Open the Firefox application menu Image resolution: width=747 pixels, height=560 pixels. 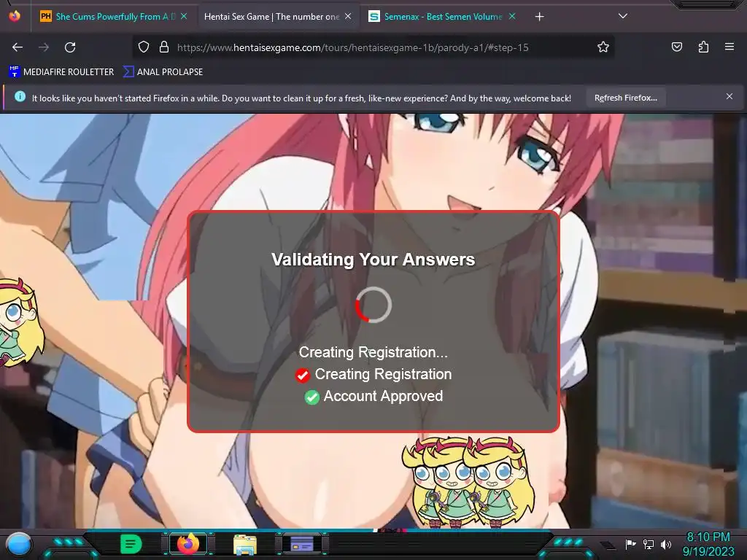click(729, 47)
